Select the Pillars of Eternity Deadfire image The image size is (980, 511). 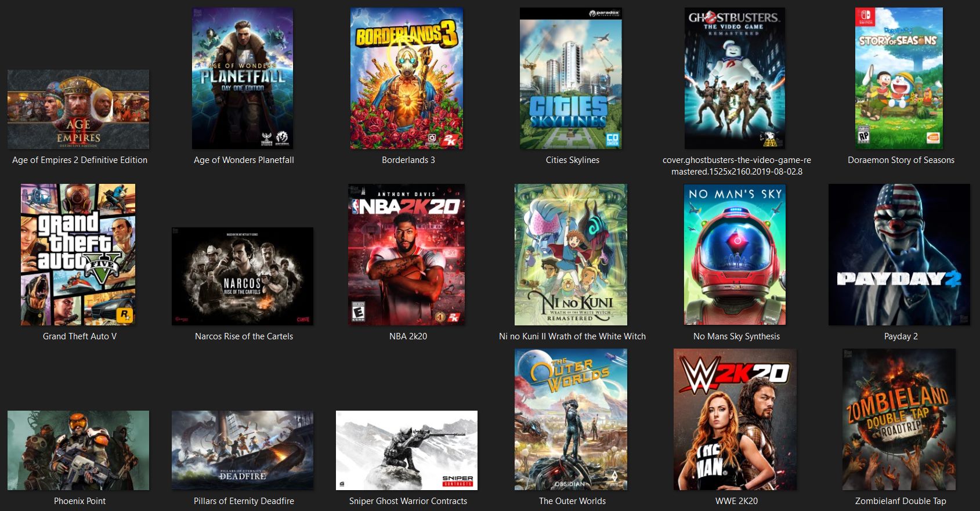243,451
